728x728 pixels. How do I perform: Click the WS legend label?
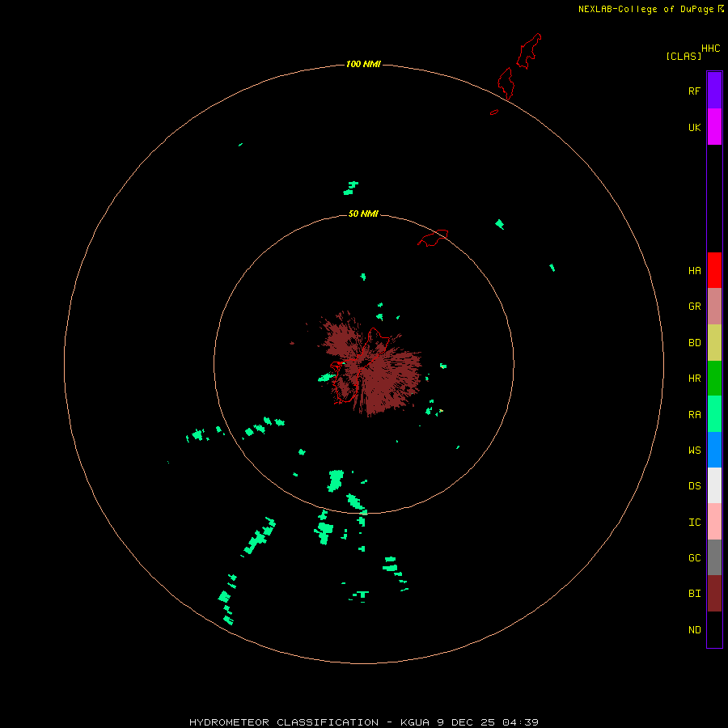point(694,451)
